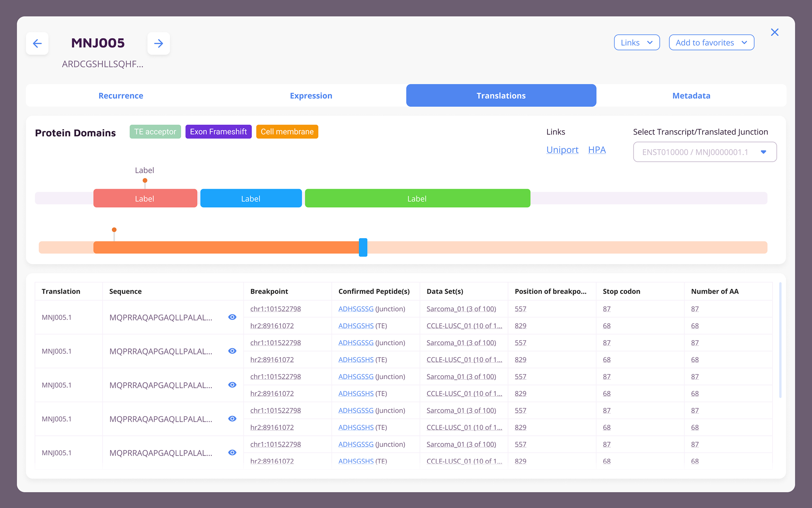Close the MNJ005 detail panel
812x508 pixels.
coord(774,32)
